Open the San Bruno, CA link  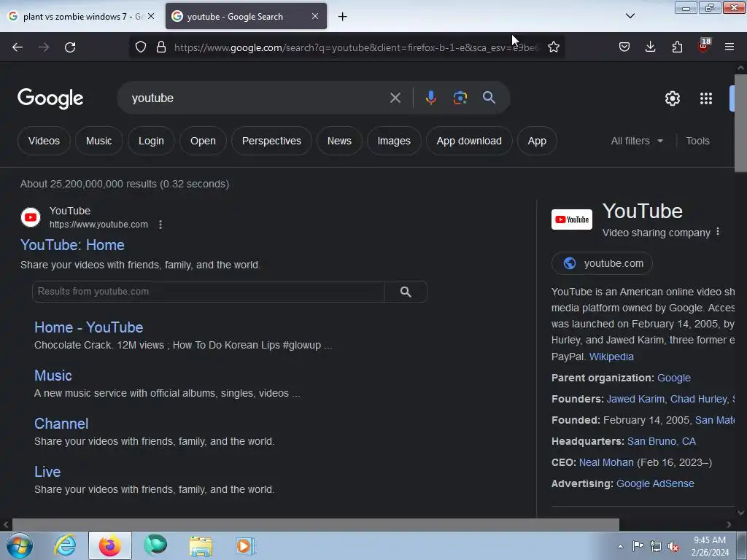661,441
